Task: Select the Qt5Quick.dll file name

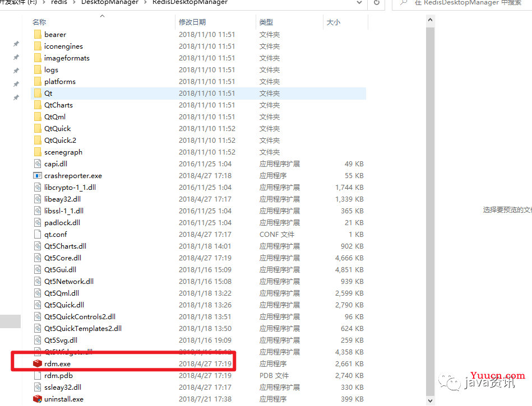Action: pos(64,305)
